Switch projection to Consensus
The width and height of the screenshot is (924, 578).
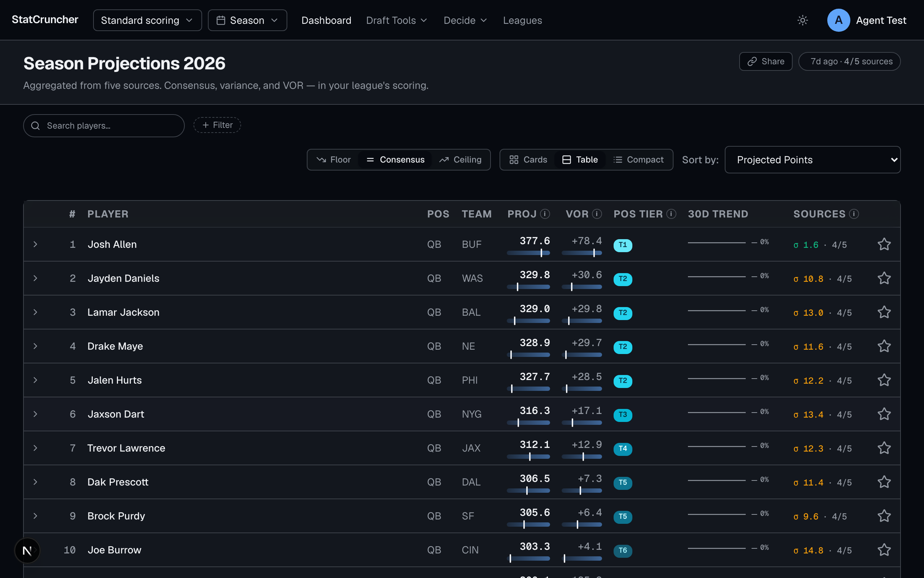point(395,159)
